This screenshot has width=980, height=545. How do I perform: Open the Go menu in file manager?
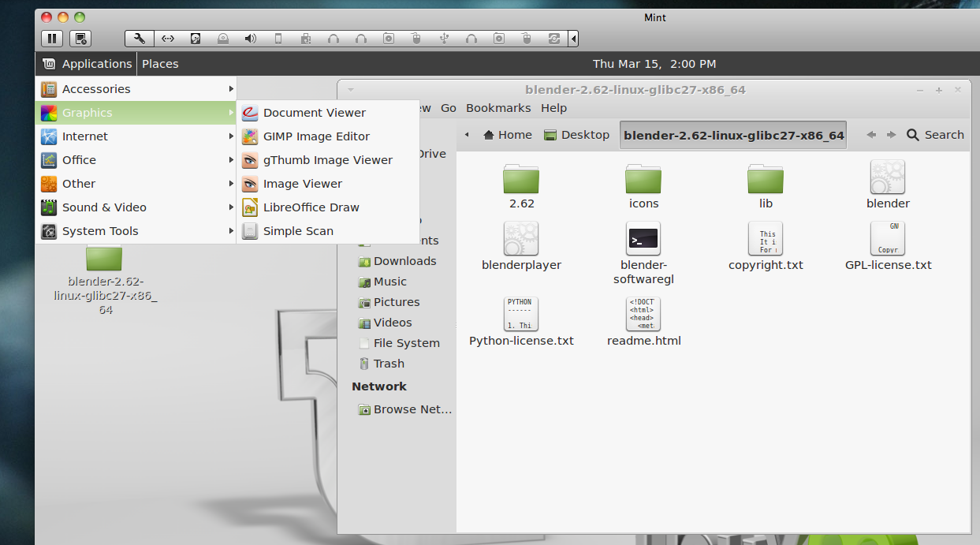[x=449, y=108]
